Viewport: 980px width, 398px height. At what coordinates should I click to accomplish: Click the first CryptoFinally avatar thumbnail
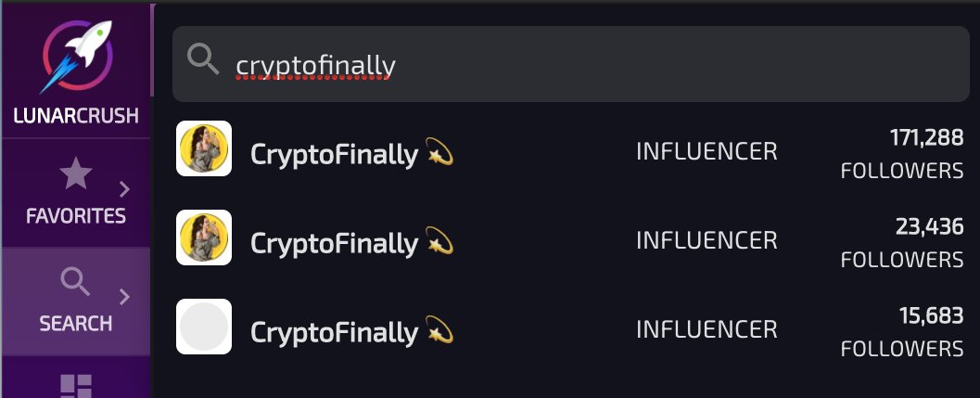pos(204,148)
